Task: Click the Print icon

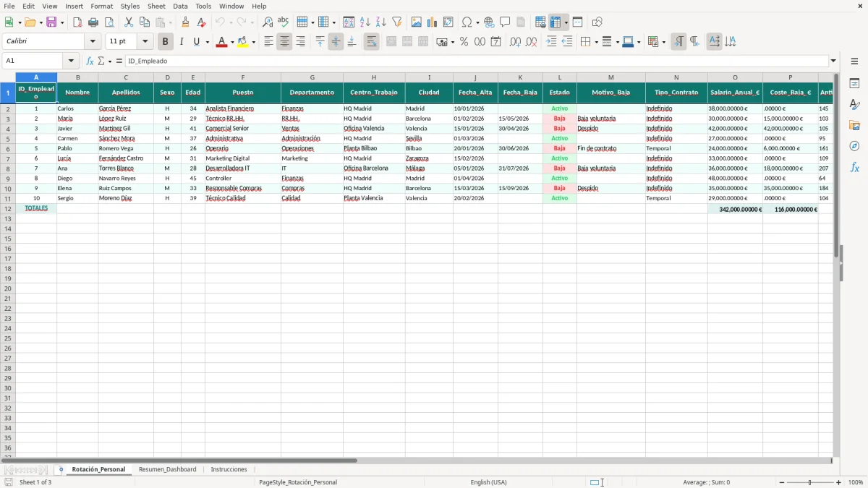Action: click(x=93, y=22)
